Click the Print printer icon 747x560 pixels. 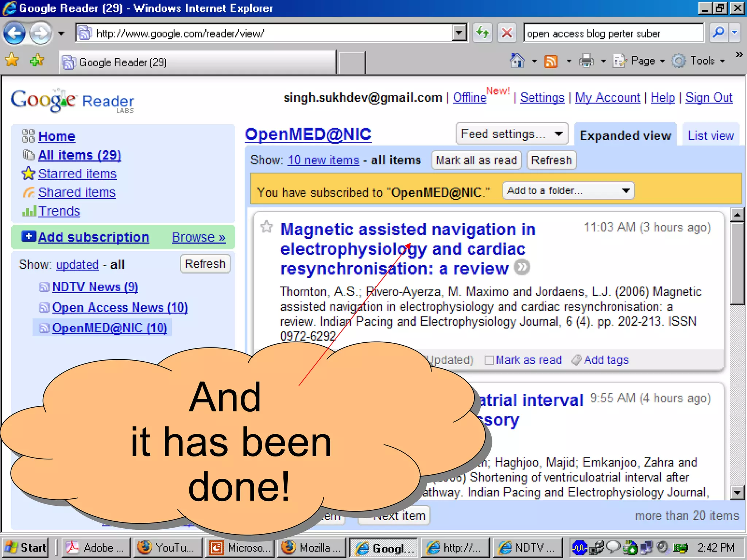tap(586, 61)
